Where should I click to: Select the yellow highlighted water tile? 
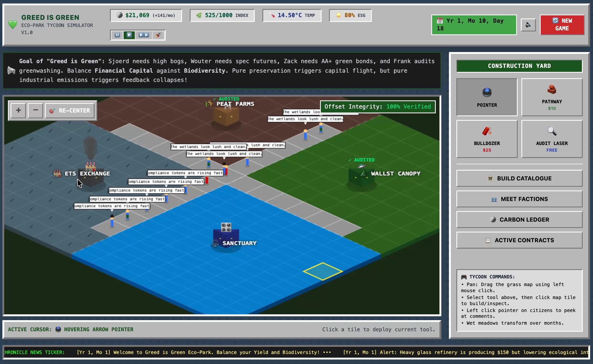click(323, 271)
